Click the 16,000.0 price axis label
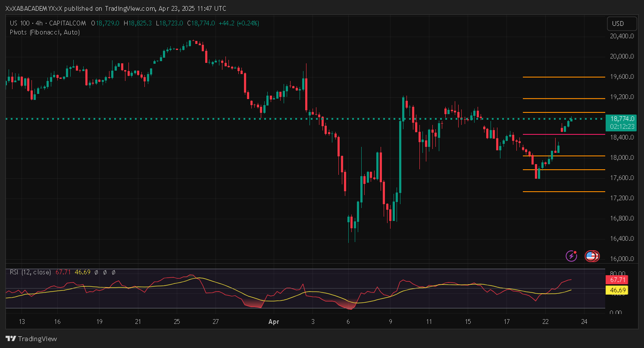Viewport: 644px width, 348px height. 622,259
